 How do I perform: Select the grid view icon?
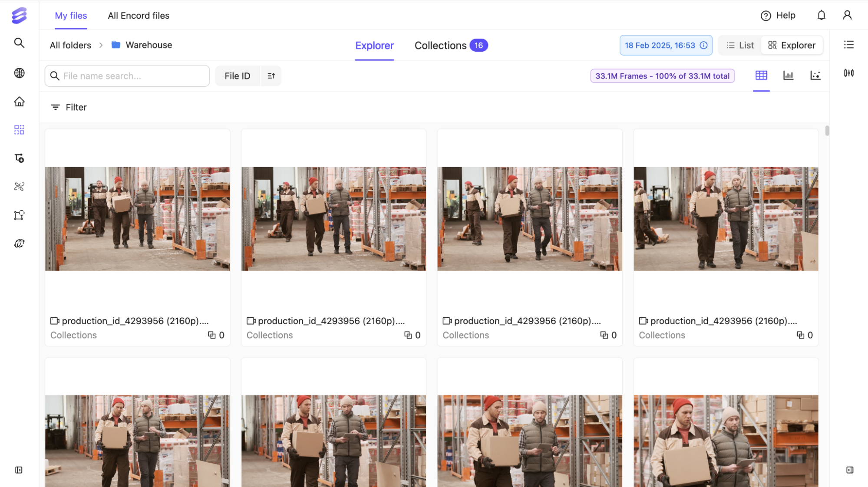click(x=761, y=76)
